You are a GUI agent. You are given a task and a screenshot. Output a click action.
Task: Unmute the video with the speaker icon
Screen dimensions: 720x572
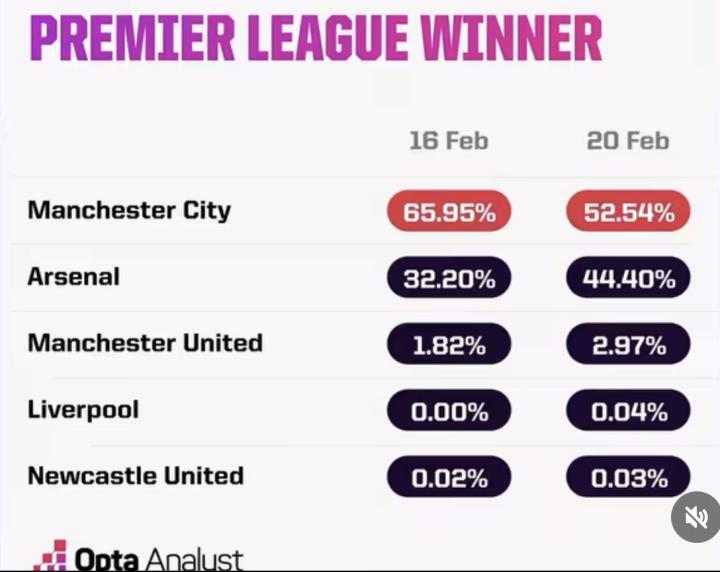(695, 517)
